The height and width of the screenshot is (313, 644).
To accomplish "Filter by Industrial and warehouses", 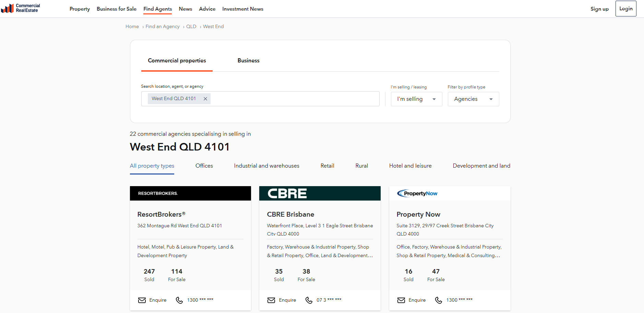I will click(266, 166).
